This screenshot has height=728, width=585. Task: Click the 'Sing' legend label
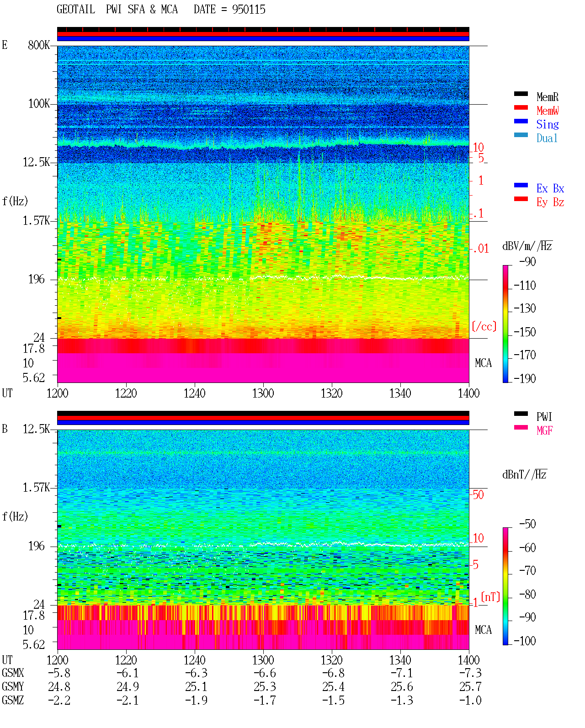click(x=548, y=124)
